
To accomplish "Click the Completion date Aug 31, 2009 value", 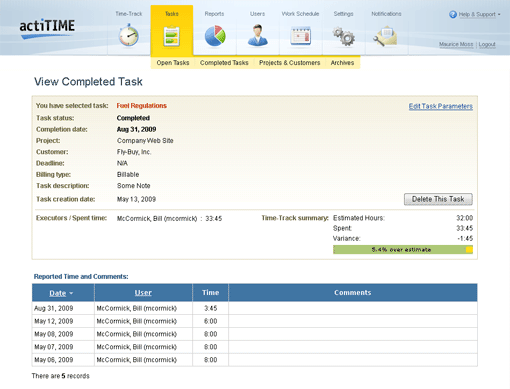I will 136,129.
